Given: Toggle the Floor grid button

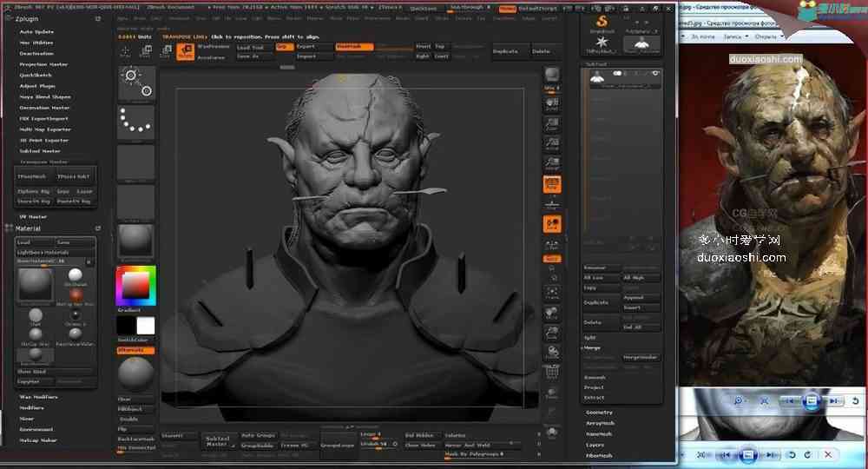Looking at the screenshot, I should coord(552,204).
